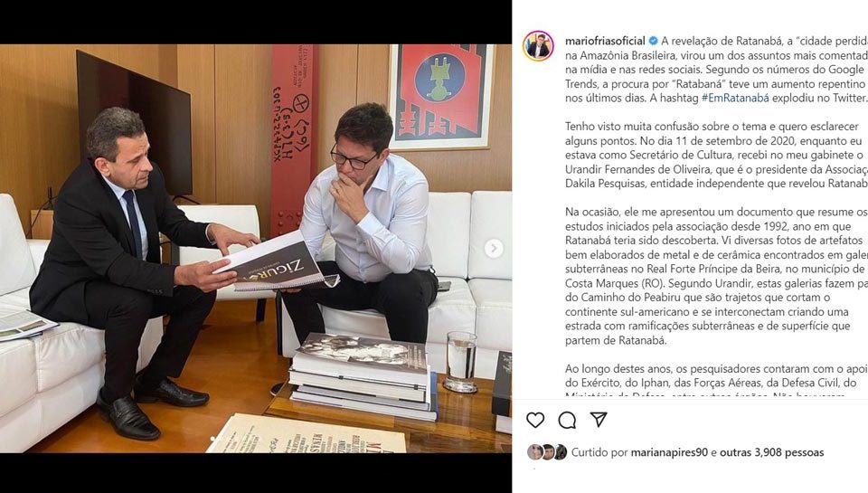View the liker avatars next to Curtido por
Viewport: 868px width, 493px height.
pyautogui.click(x=547, y=452)
